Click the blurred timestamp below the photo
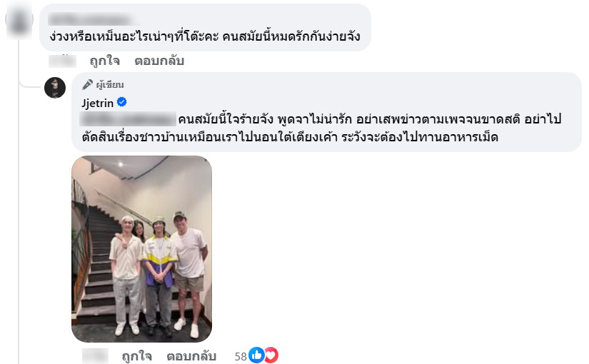The height and width of the screenshot is (364, 589). tap(95, 355)
